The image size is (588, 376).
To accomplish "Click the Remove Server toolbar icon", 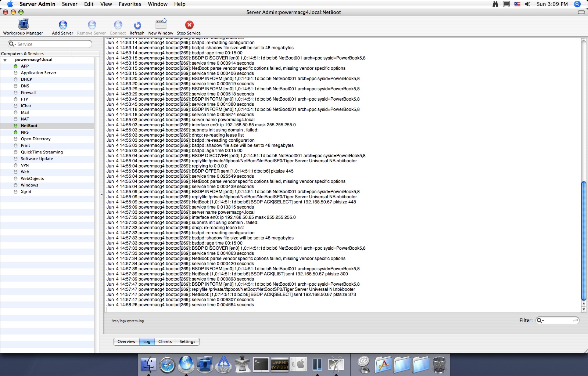I will 92,27.
